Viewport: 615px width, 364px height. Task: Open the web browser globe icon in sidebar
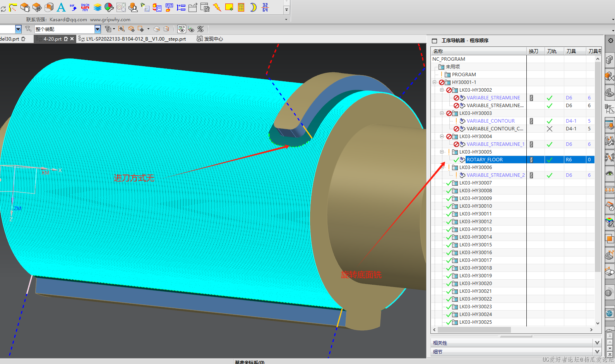(610, 313)
